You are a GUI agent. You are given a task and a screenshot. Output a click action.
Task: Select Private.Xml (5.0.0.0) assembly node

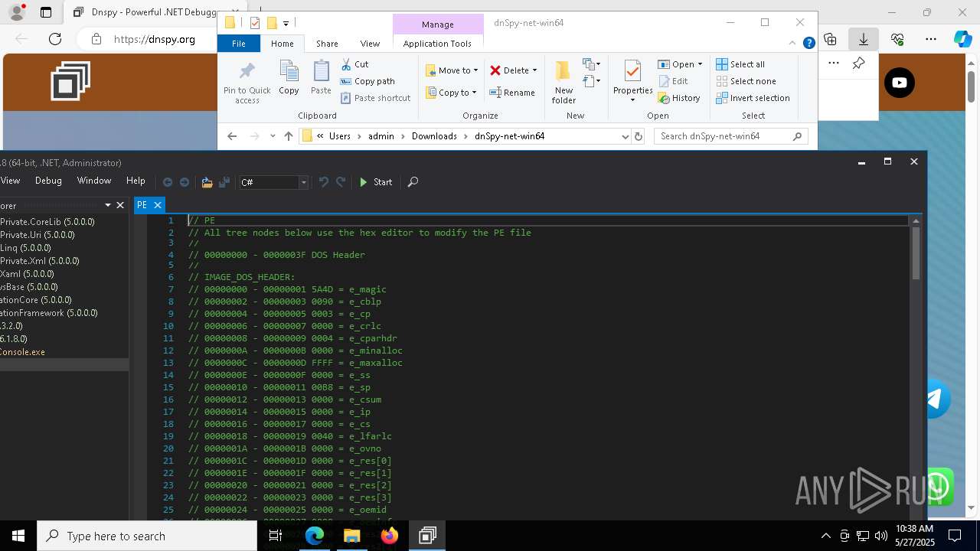click(x=40, y=261)
